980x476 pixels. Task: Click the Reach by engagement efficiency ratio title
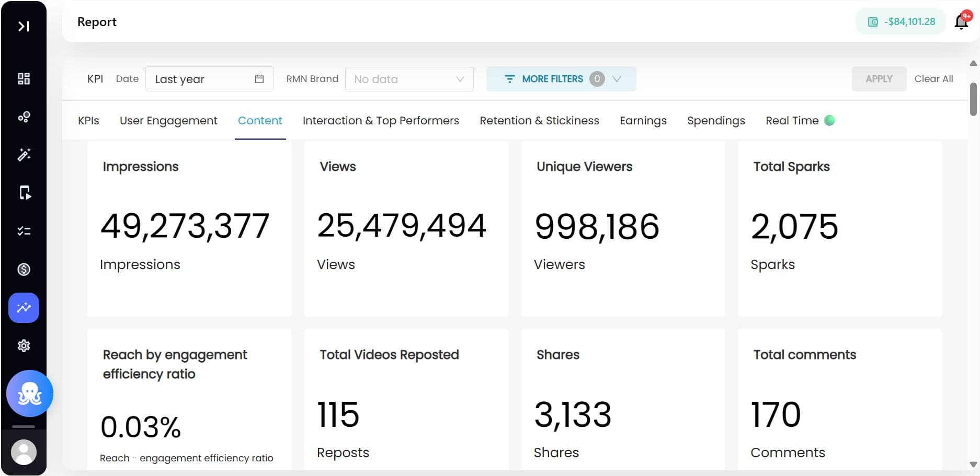(175, 365)
